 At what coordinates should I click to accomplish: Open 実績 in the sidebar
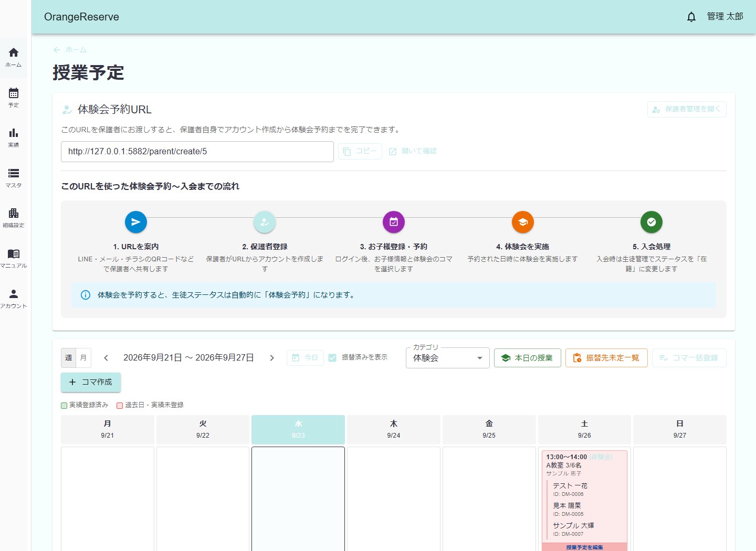14,138
